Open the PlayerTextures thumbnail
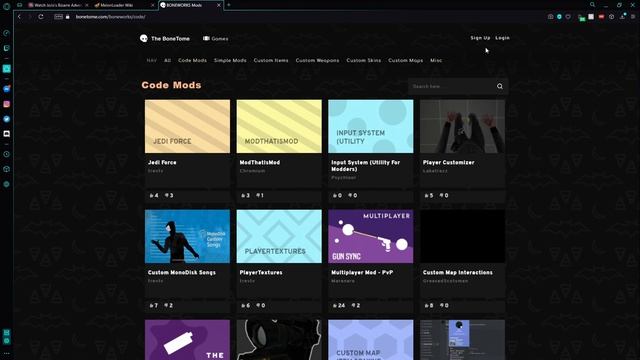The width and height of the screenshot is (640, 360). pos(279,236)
